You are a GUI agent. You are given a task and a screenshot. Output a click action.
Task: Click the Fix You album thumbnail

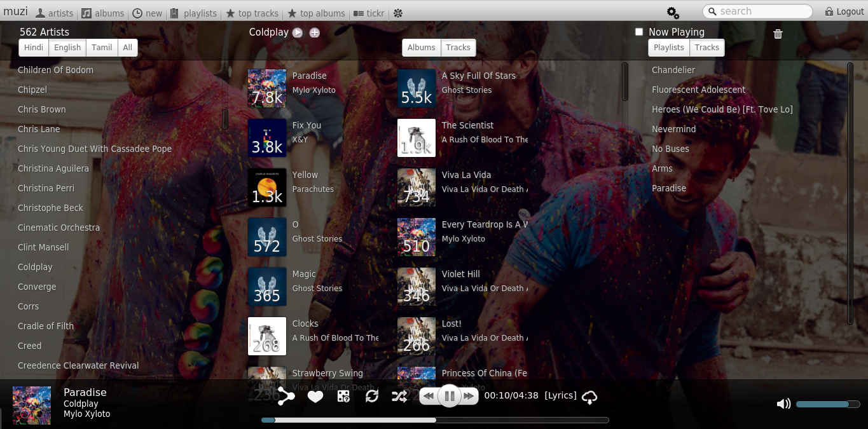[x=267, y=138]
